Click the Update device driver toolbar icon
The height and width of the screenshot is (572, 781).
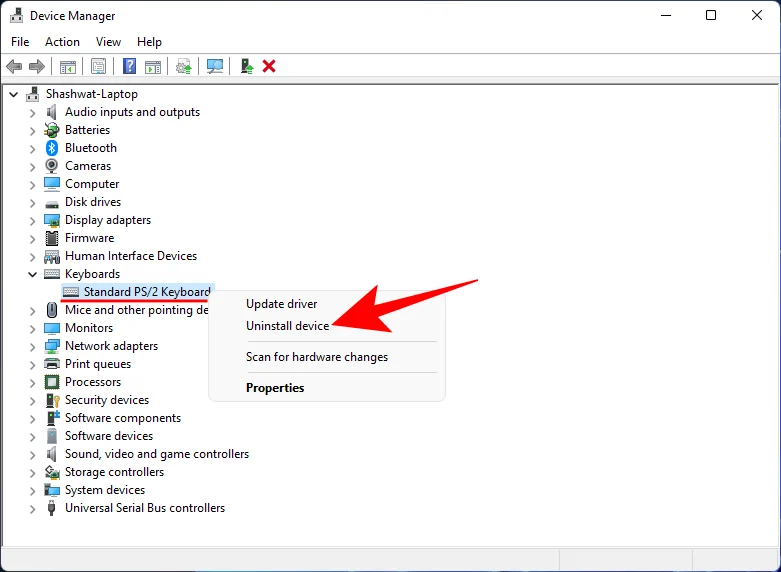tap(183, 66)
